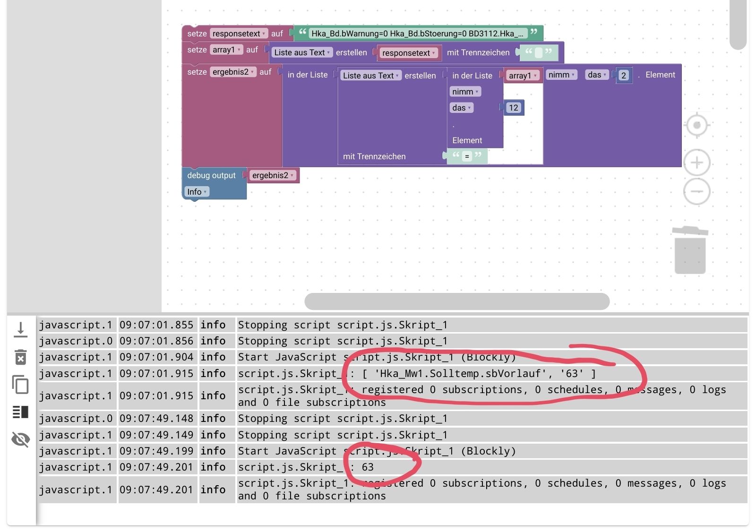Click the Blockly trash can
This screenshot has width=756, height=532.
(690, 250)
